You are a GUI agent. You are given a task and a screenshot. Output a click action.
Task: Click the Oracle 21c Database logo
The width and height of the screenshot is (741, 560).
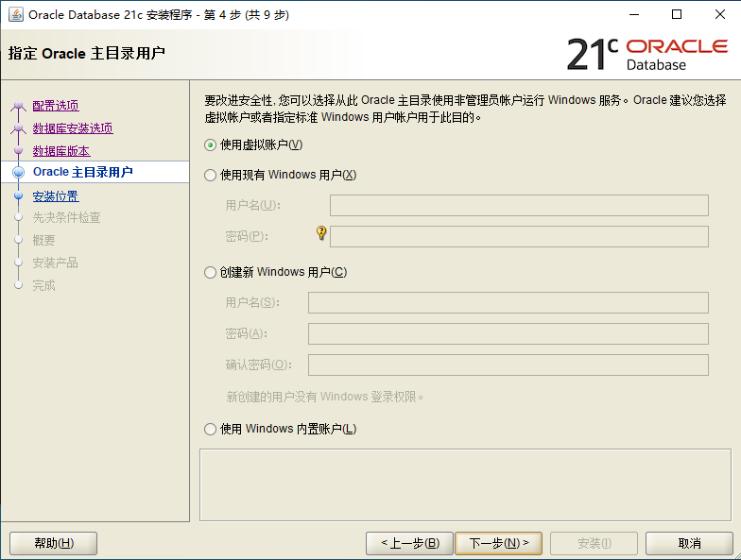point(647,55)
